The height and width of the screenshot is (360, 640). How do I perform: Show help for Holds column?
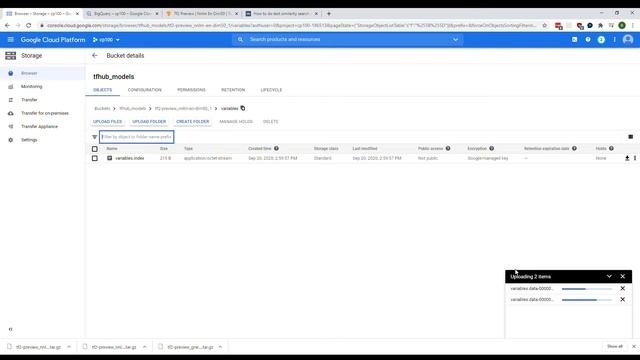[611, 148]
